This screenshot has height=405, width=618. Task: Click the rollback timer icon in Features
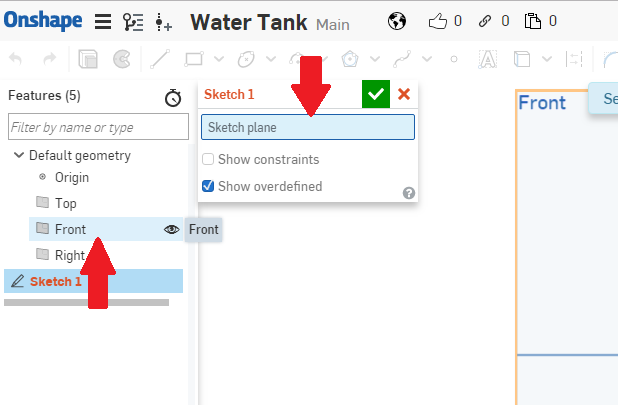point(173,98)
